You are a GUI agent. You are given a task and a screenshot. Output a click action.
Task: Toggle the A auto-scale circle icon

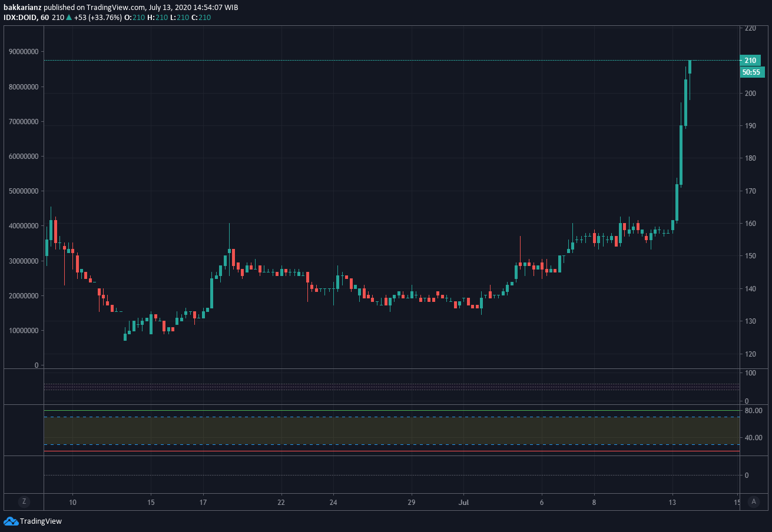tap(753, 501)
